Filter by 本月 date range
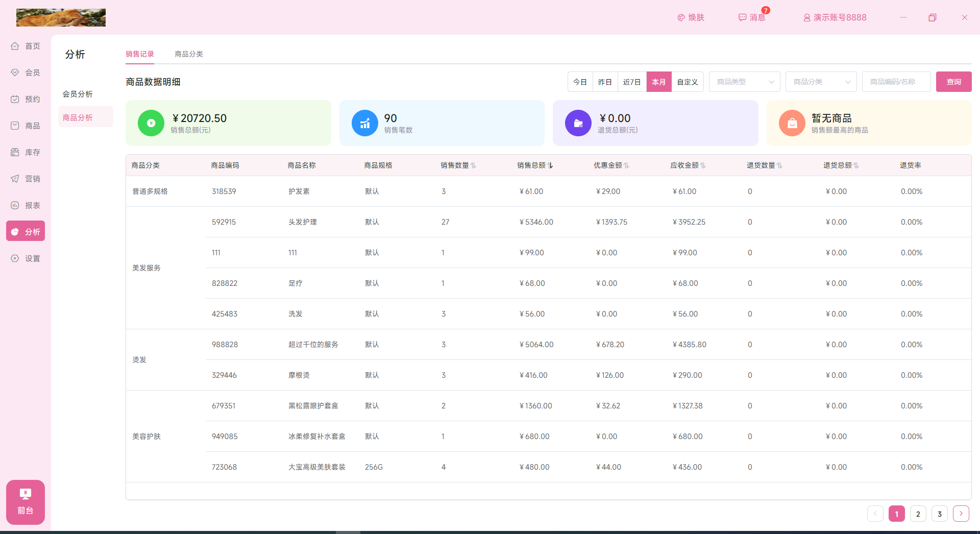 [659, 82]
